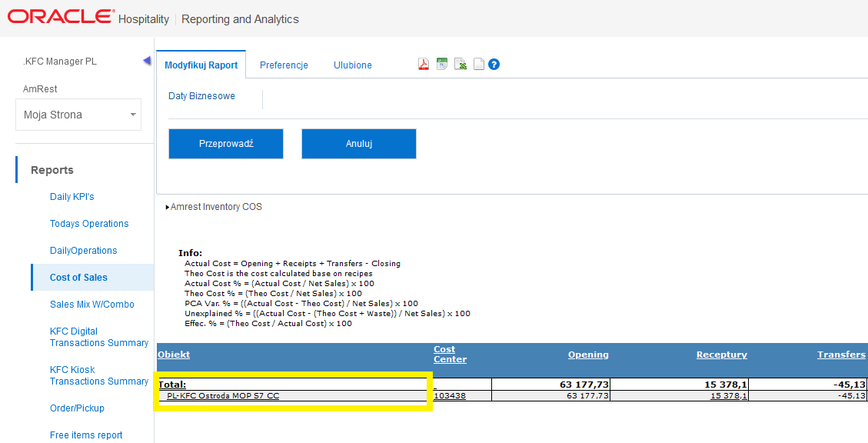Sort table by Opening column header
The width and height of the screenshot is (868, 443).
[588, 355]
